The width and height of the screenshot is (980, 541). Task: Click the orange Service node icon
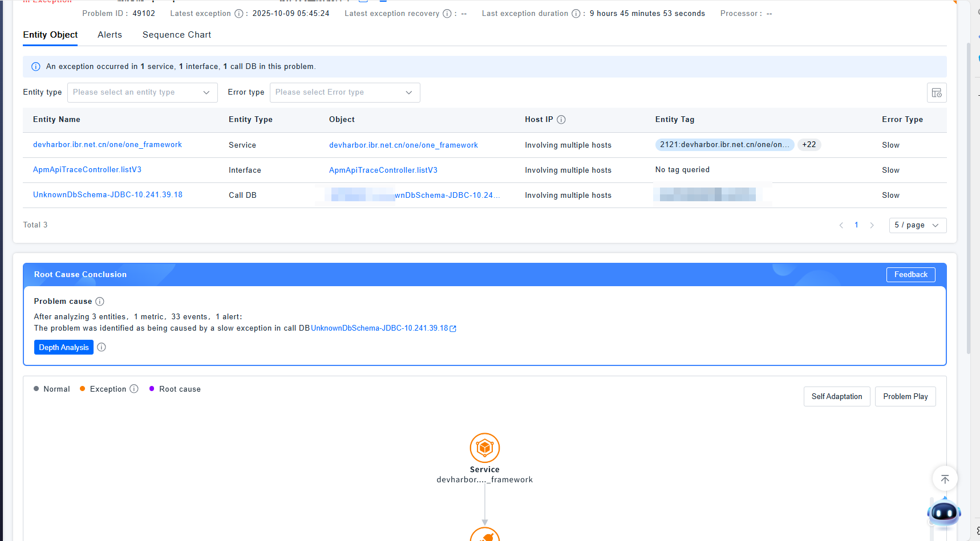point(484,448)
